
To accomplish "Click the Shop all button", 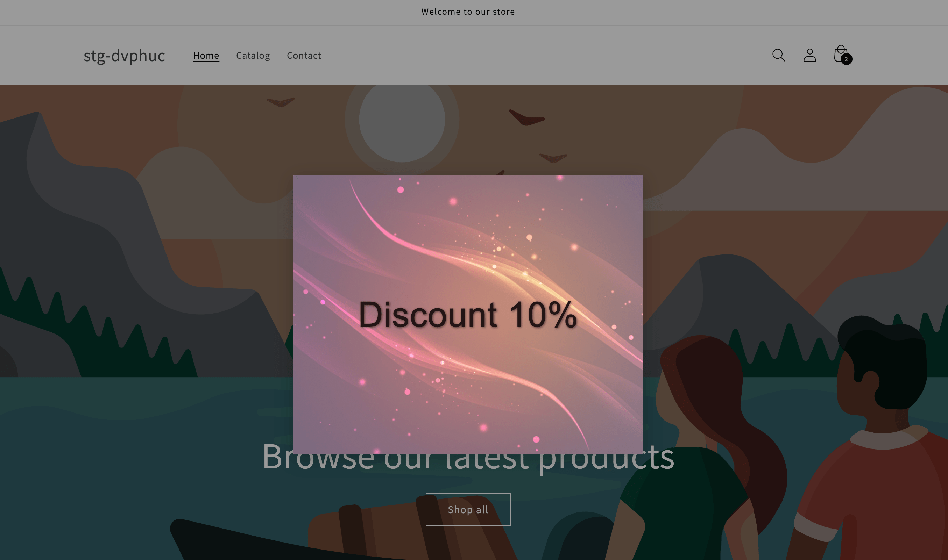I will click(468, 509).
